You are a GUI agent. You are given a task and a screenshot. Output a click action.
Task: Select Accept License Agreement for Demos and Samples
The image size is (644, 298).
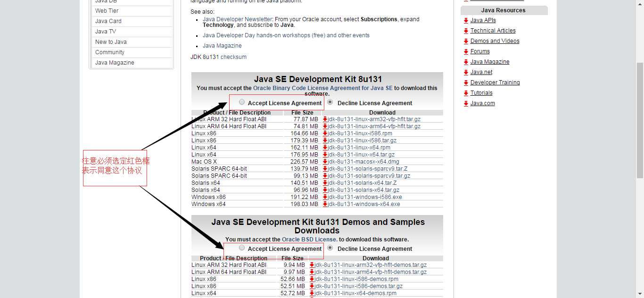point(242,248)
